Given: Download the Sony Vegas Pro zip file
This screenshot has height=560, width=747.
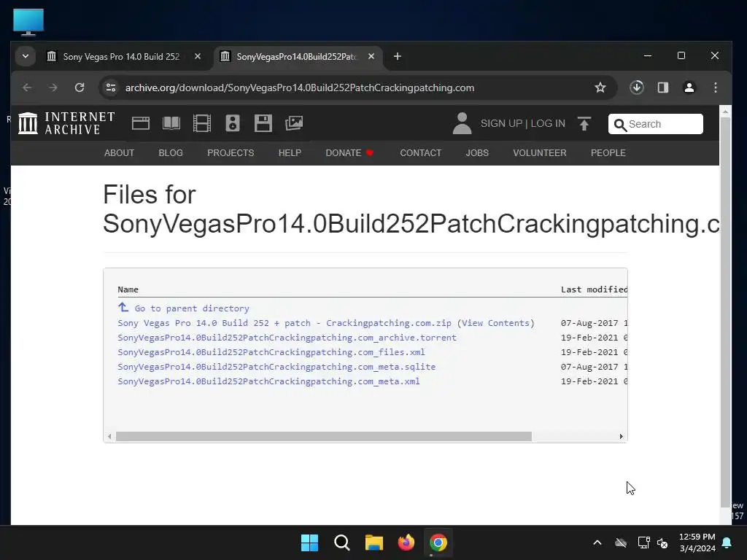Looking at the screenshot, I should pos(285,323).
